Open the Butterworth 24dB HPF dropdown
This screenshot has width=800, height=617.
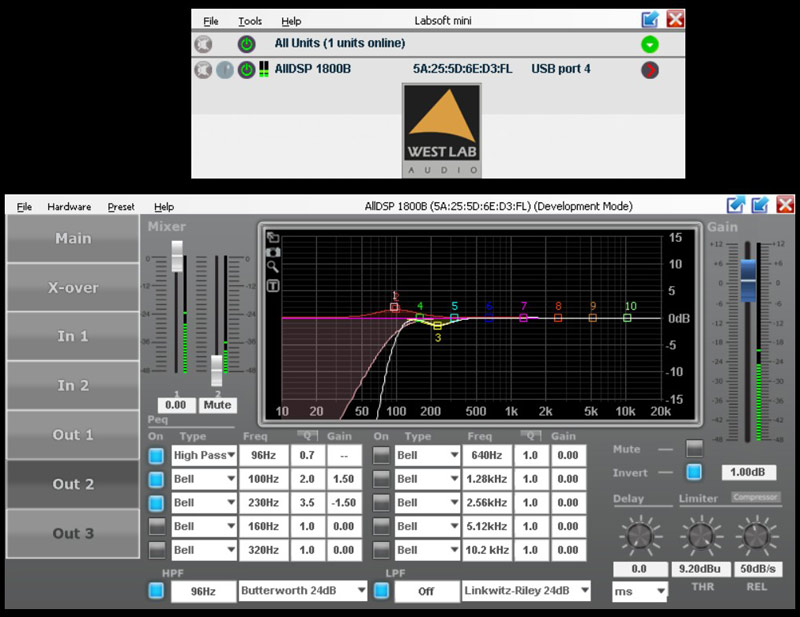click(x=302, y=590)
